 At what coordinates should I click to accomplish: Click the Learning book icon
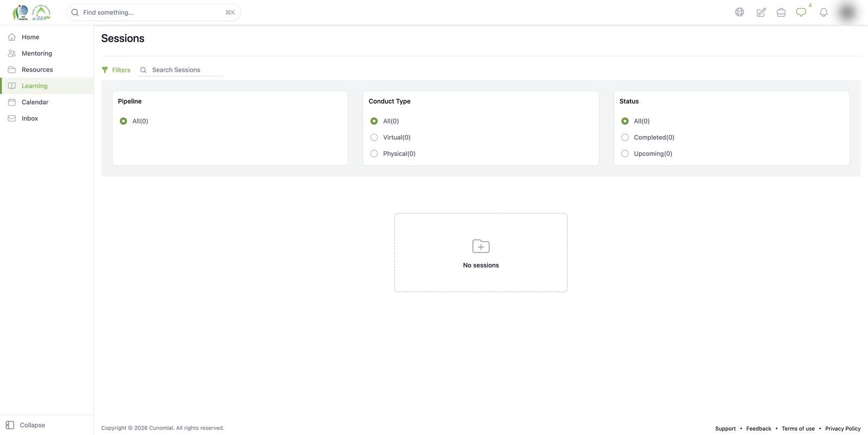12,86
